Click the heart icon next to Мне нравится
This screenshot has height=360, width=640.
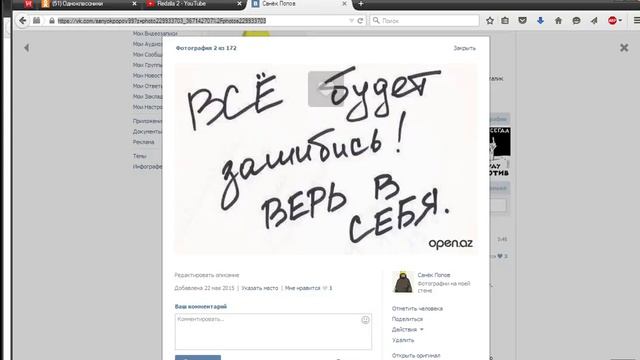(325, 288)
